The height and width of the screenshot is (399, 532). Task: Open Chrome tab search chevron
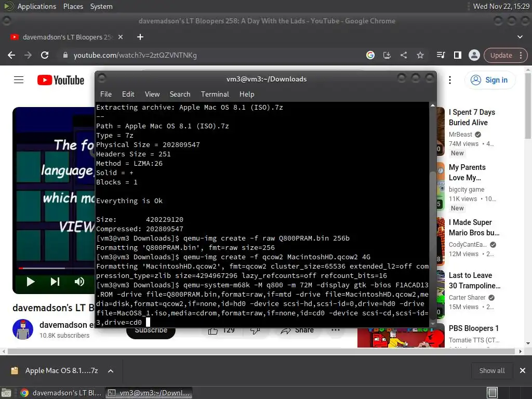520,37
